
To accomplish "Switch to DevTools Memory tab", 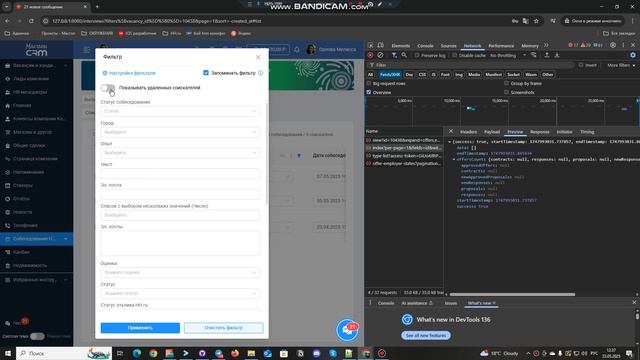I will [530, 46].
